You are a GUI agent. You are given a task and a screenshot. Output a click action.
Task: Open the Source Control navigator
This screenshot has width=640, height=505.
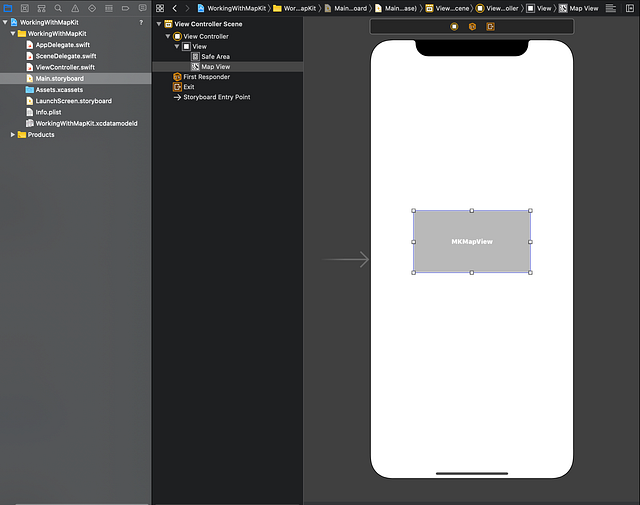tap(24, 8)
